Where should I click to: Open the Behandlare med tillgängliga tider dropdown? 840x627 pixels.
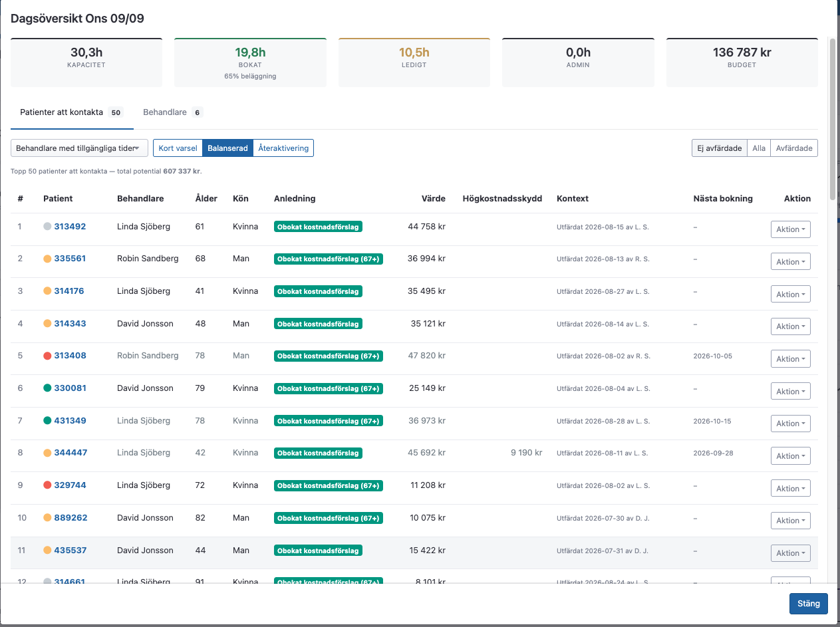(x=79, y=148)
